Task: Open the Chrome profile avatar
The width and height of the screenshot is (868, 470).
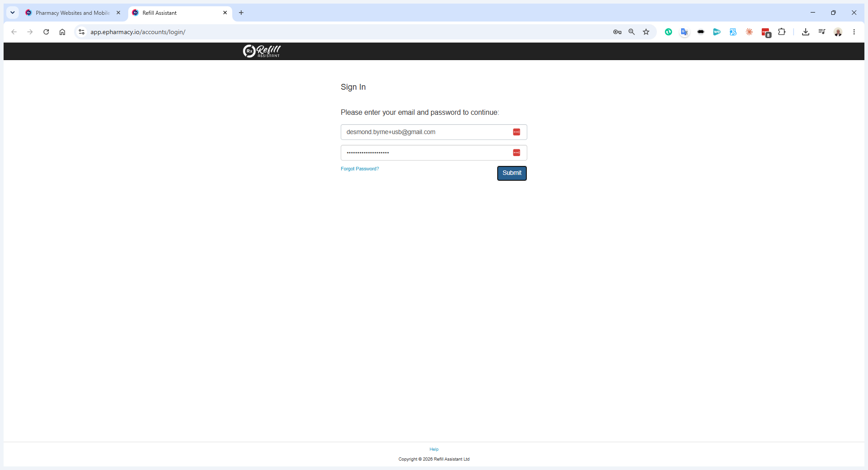Action: tap(838, 32)
